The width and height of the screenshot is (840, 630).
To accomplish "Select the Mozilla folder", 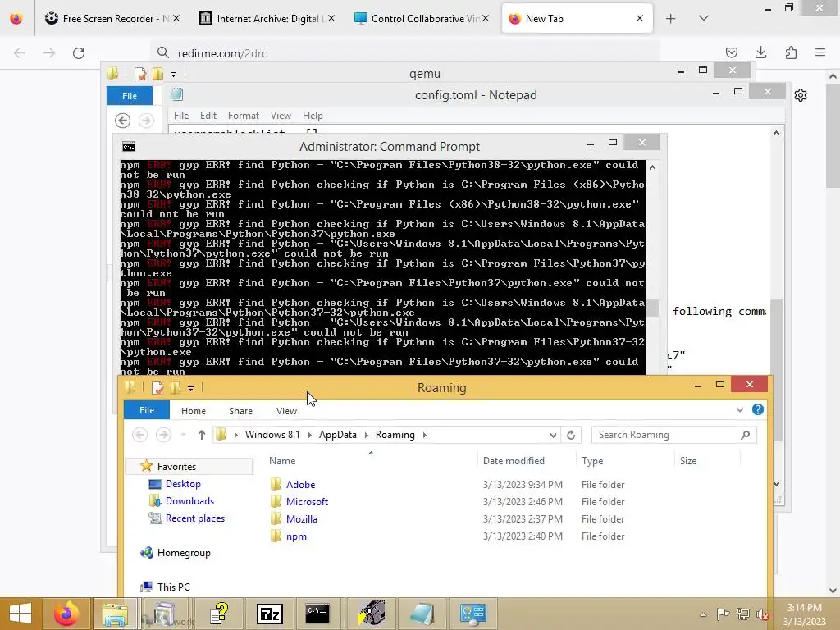I will point(301,519).
